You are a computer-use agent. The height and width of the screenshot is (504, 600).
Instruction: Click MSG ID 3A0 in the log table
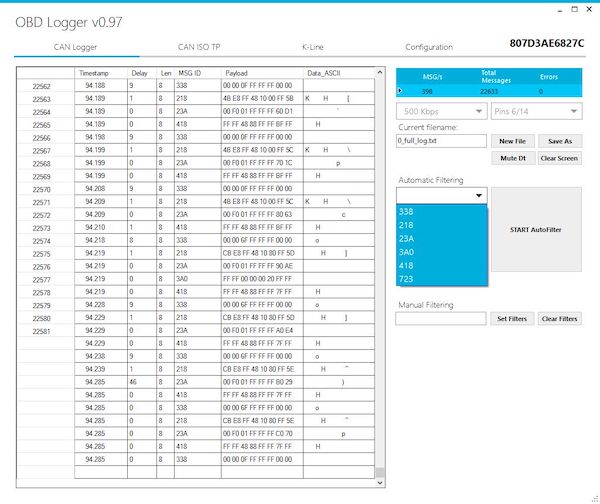197,279
